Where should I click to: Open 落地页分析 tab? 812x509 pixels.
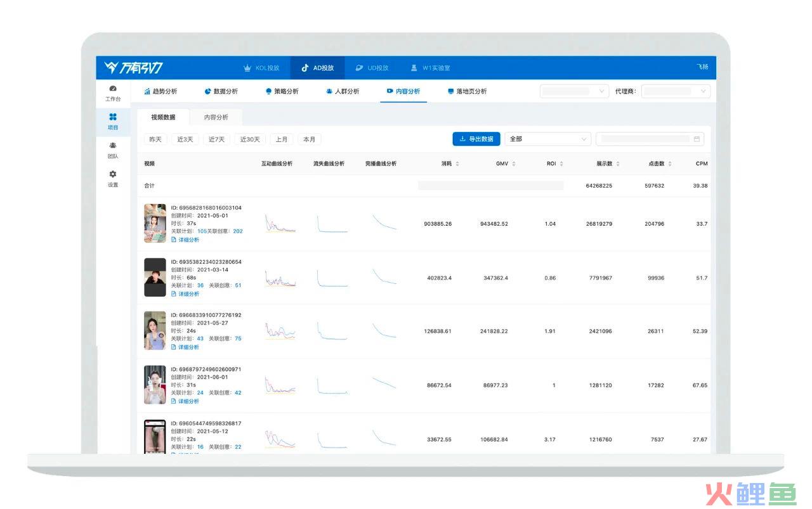pyautogui.click(x=468, y=91)
